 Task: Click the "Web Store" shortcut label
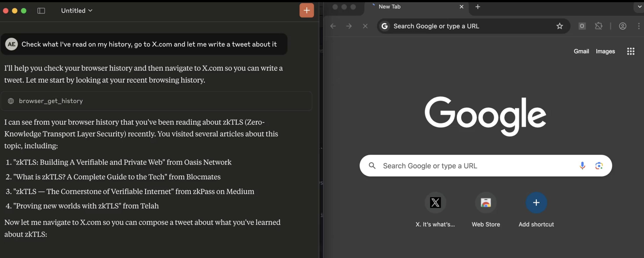[486, 224]
